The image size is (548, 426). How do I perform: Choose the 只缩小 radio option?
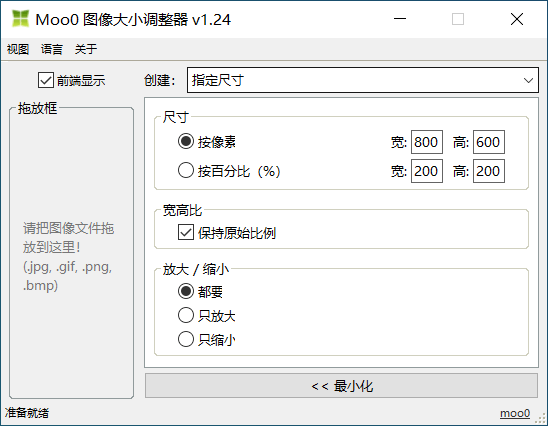coord(186,339)
